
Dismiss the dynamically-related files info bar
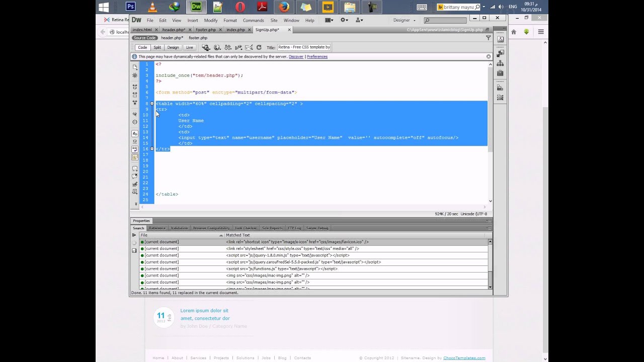(489, 57)
